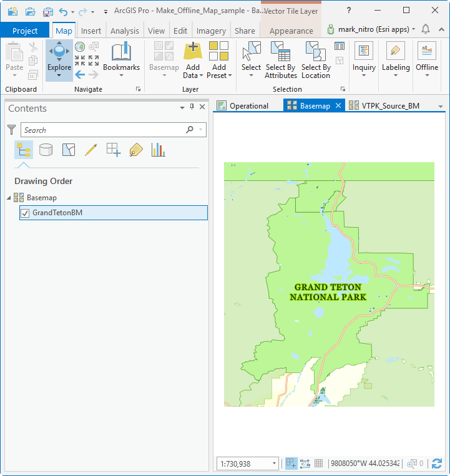Click the New Project icon in quick access toolbar

tap(12, 11)
